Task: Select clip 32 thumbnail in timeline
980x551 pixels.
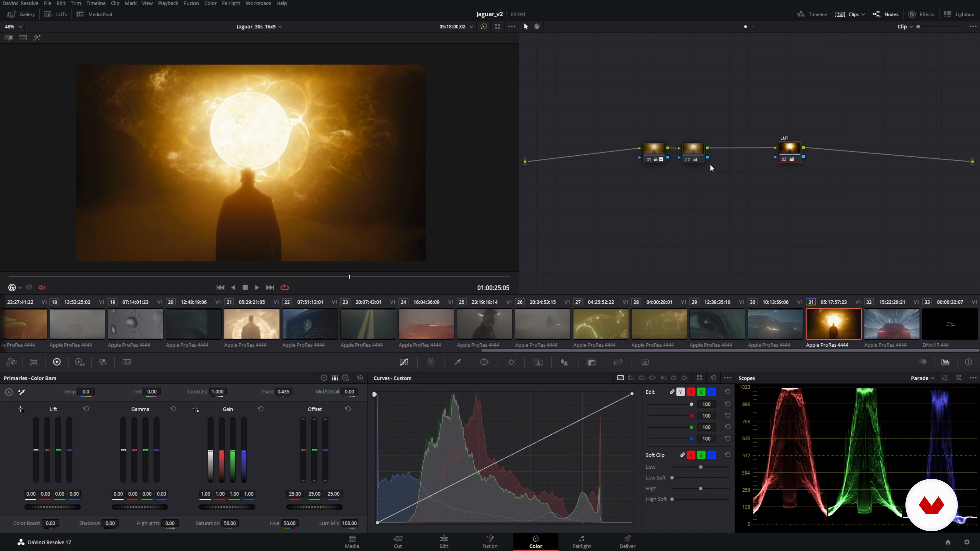Action: pos(891,324)
